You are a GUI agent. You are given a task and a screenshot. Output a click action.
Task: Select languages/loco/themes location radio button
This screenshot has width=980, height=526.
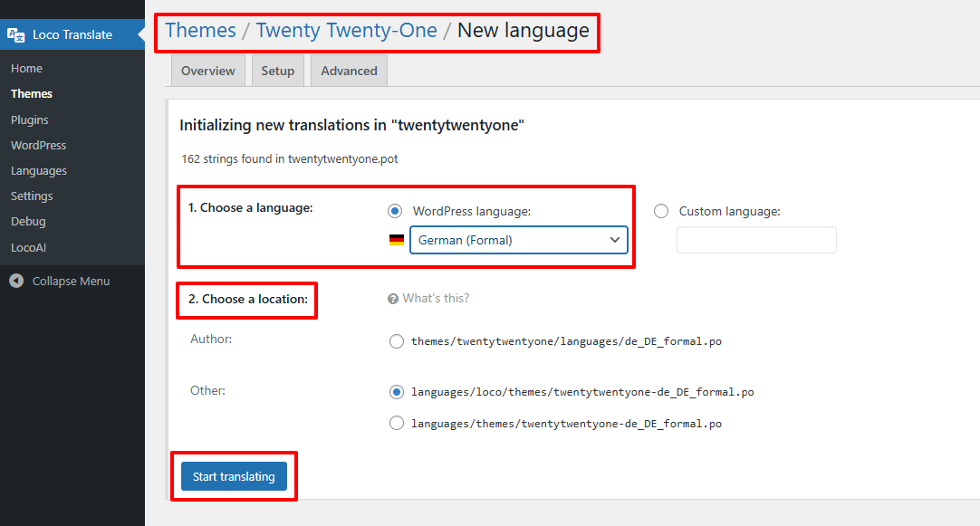click(396, 392)
